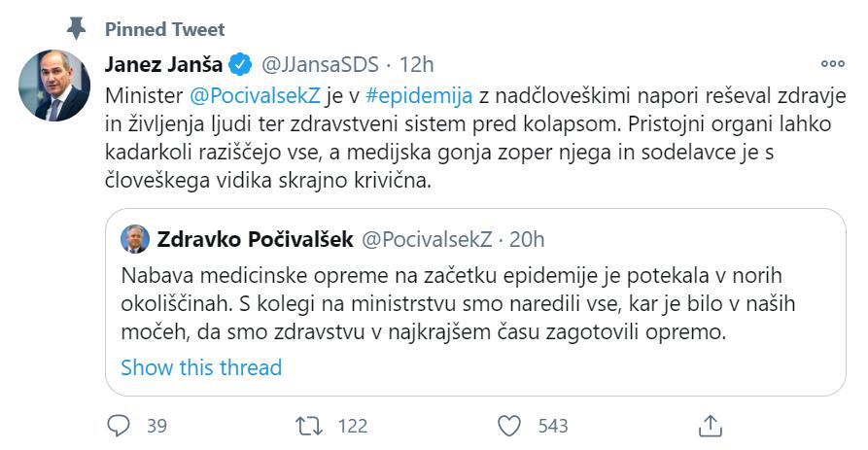868x450 pixels.
Task: Open the three-dot more options menu
Action: pos(832,64)
